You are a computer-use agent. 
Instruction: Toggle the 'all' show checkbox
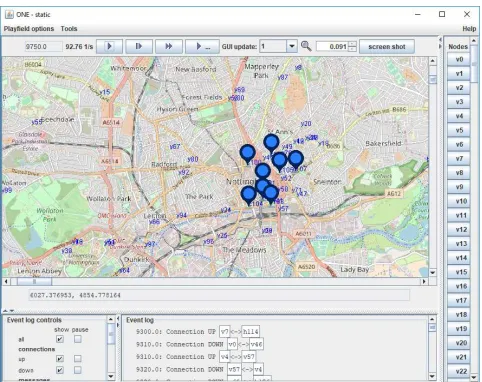[x=60, y=339]
